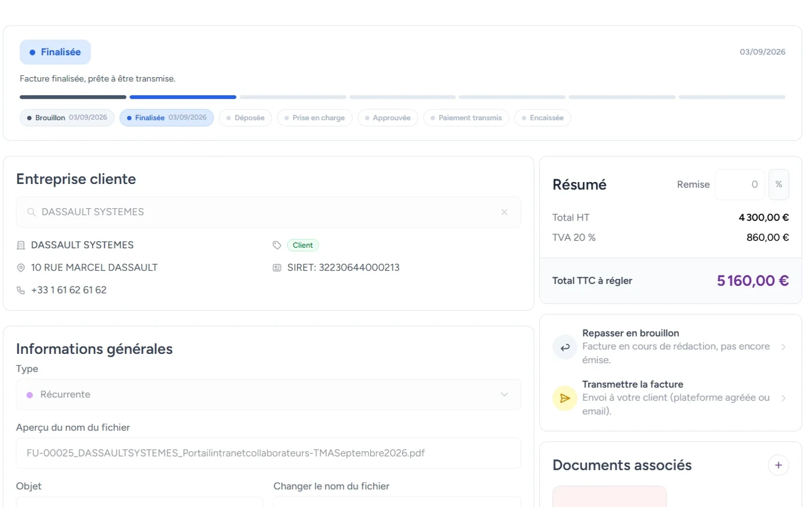Click the Total HT amount 4 300,00 €
Screen dimensions: 812x507
click(764, 218)
